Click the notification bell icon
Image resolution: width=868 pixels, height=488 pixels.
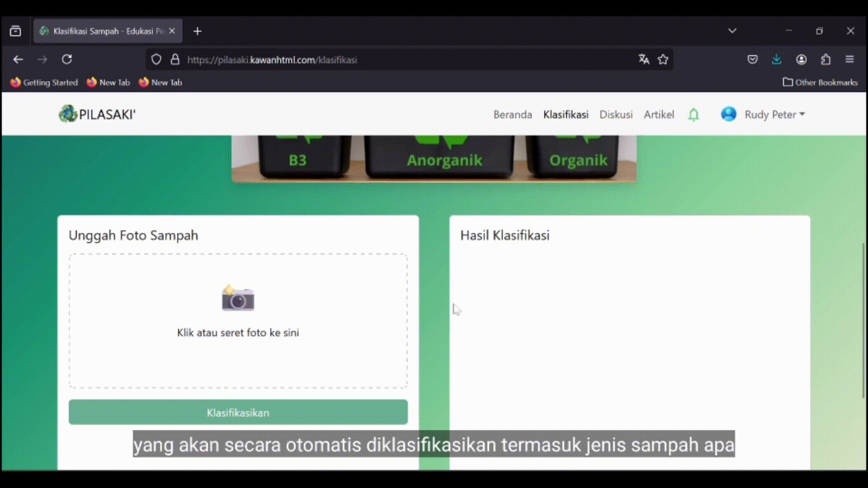(693, 115)
